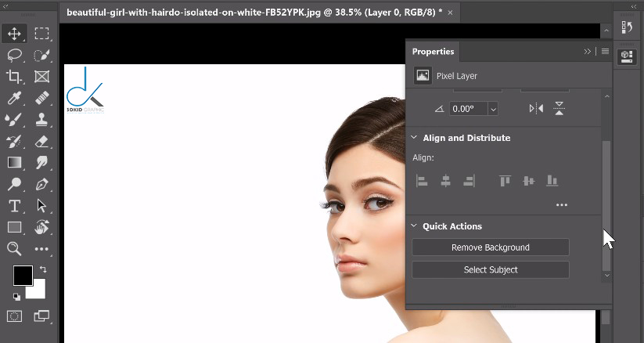
Task: Change screen mode from toolbar
Action: point(41,316)
